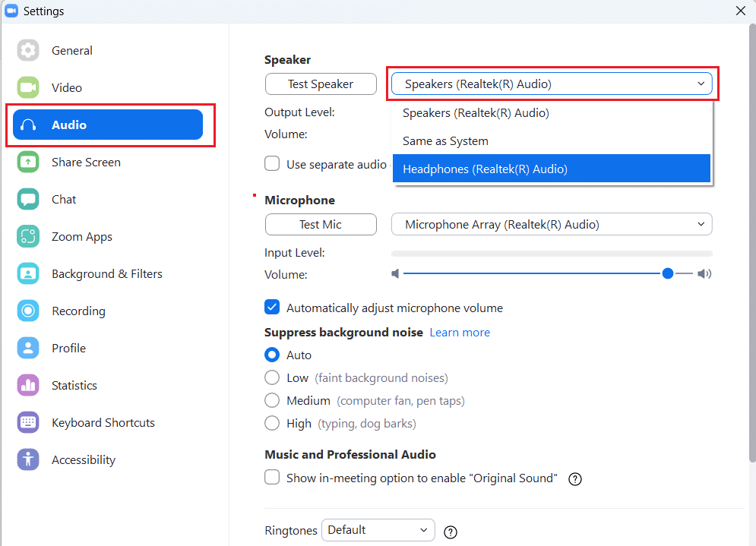Close the Settings window
The height and width of the screenshot is (546, 756).
coord(741,11)
